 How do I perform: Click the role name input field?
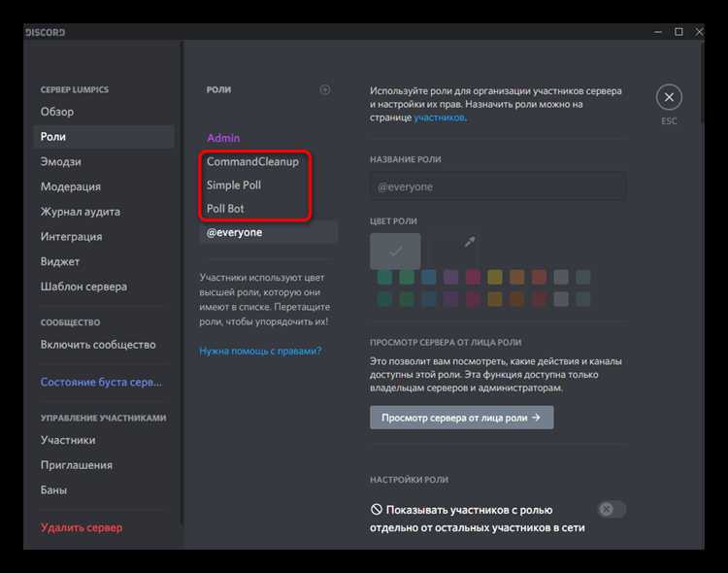point(498,186)
